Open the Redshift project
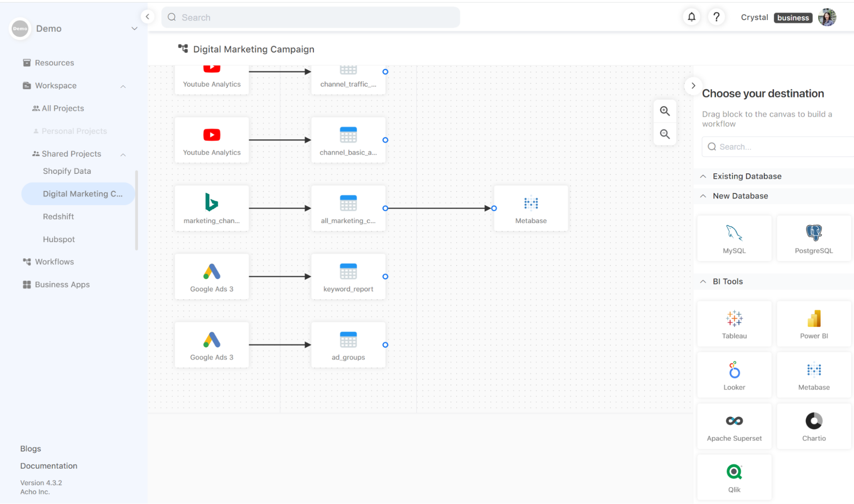The height and width of the screenshot is (504, 854). point(59,217)
